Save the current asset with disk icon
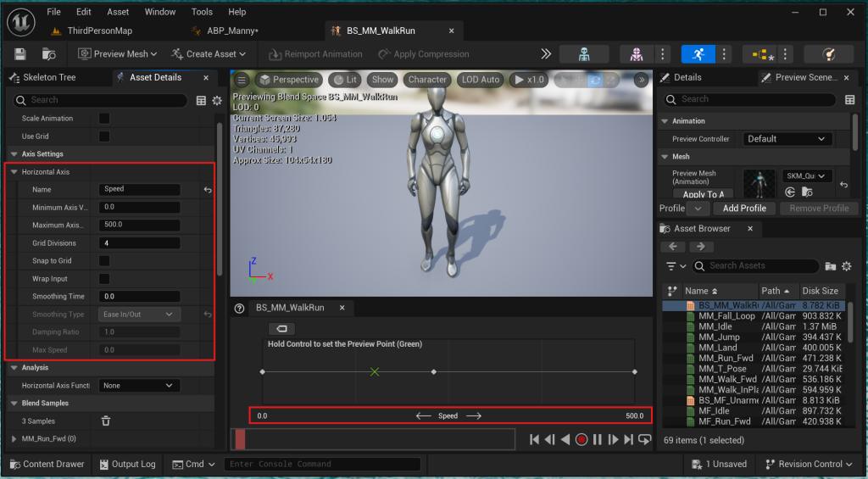The height and width of the screenshot is (479, 868). click(x=20, y=53)
